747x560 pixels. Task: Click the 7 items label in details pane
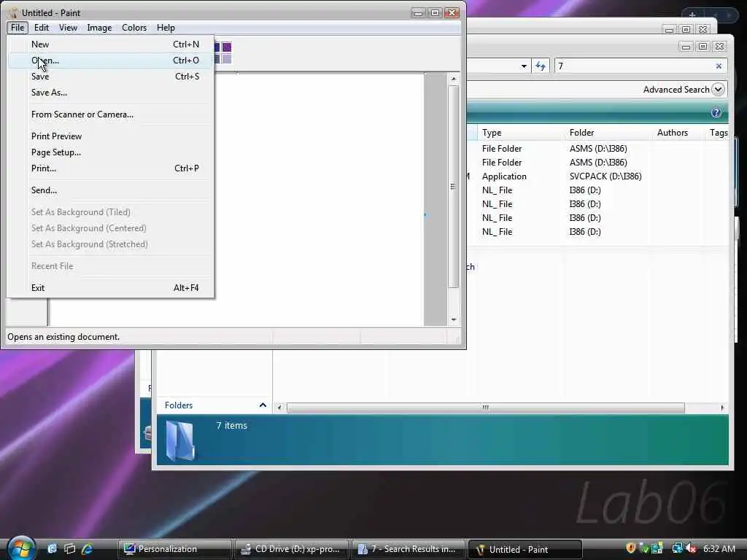[231, 425]
